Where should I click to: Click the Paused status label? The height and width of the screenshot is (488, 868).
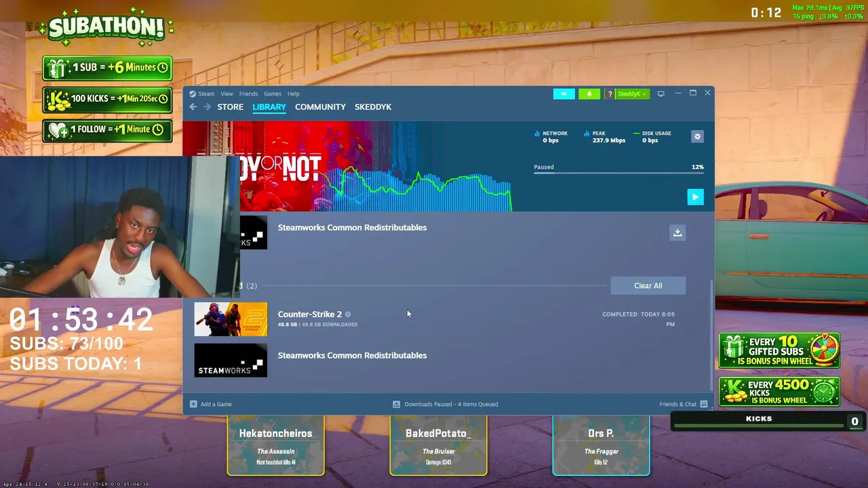coord(544,167)
